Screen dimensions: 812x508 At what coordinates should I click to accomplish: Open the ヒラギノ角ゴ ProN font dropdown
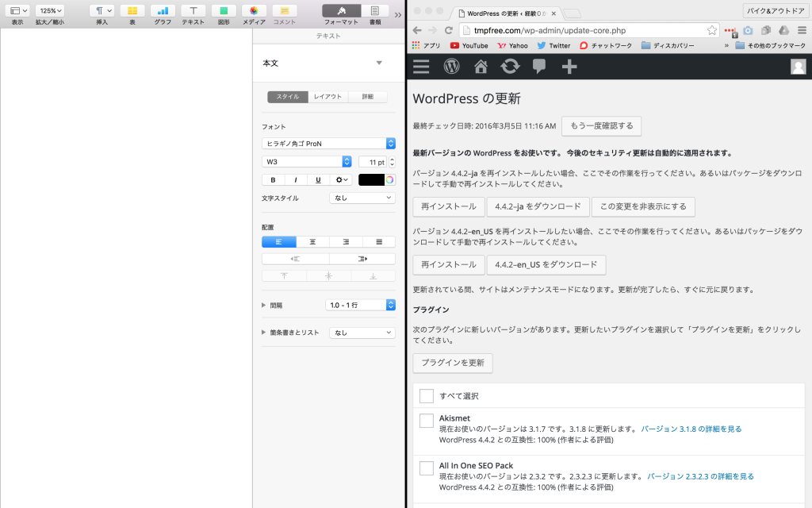[328, 144]
